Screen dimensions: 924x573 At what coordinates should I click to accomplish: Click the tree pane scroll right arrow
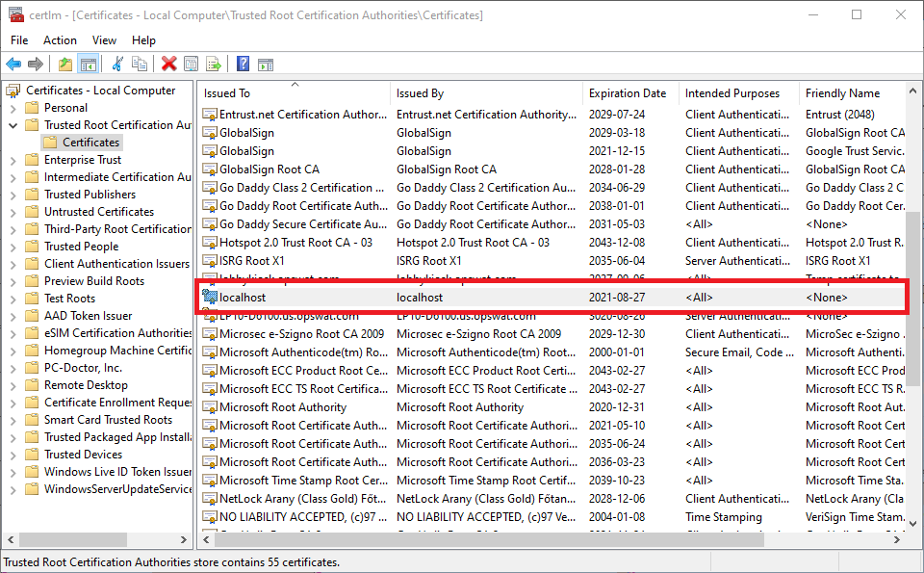[x=183, y=539]
